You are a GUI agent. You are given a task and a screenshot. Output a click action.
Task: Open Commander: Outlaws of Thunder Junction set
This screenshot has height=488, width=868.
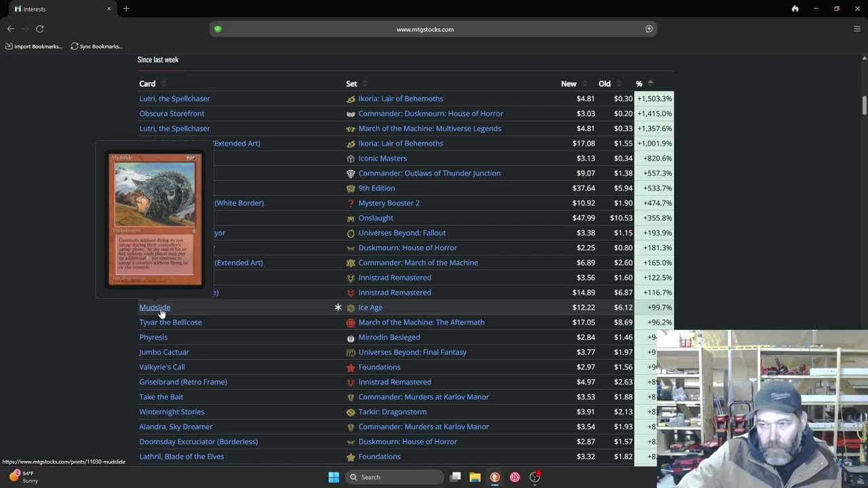click(429, 173)
